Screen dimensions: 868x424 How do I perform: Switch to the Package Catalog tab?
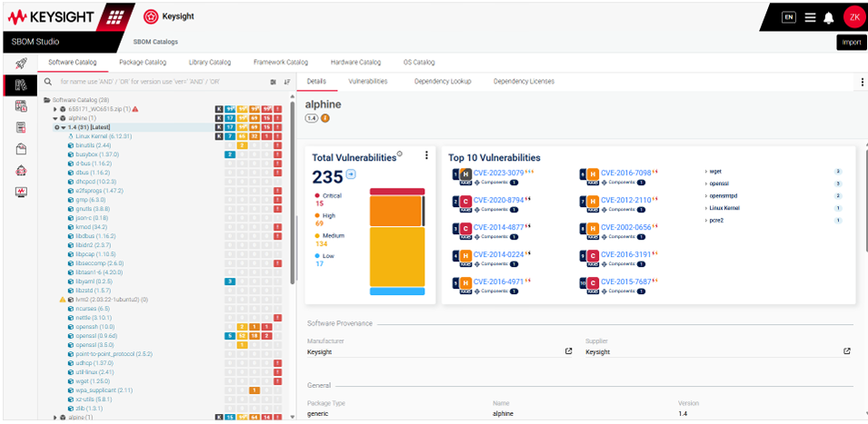143,63
